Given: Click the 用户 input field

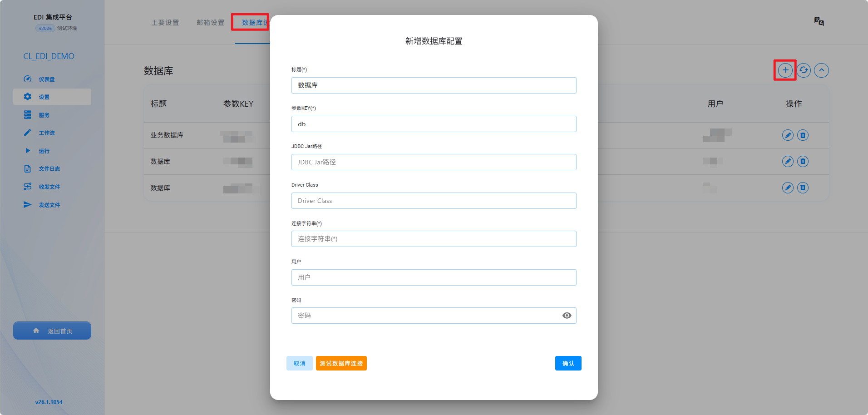Looking at the screenshot, I should (x=434, y=277).
